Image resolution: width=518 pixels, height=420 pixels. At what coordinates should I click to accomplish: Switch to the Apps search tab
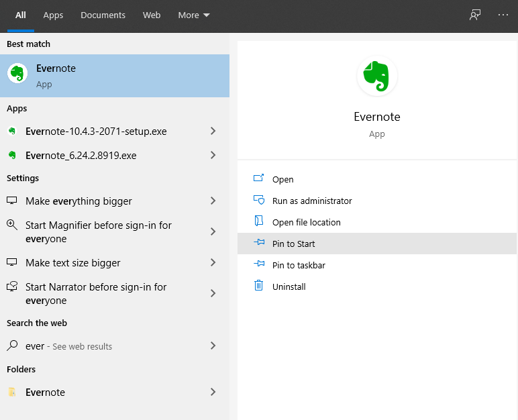coord(53,15)
